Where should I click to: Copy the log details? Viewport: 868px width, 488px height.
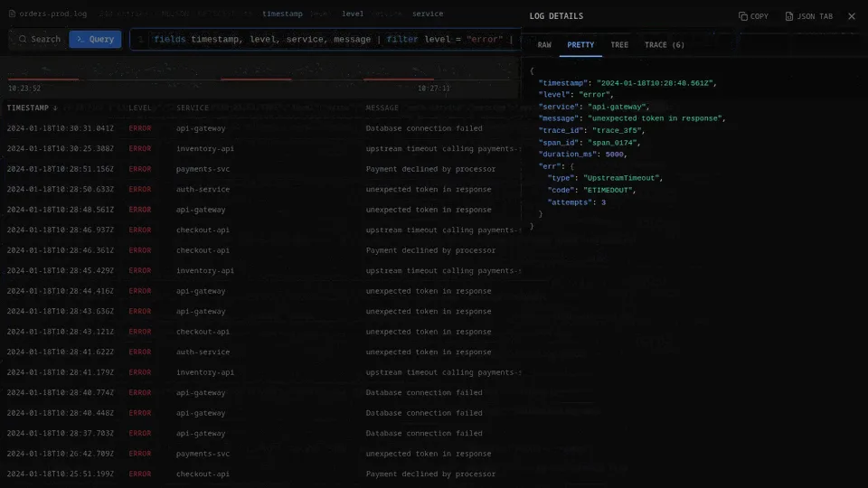pyautogui.click(x=753, y=16)
